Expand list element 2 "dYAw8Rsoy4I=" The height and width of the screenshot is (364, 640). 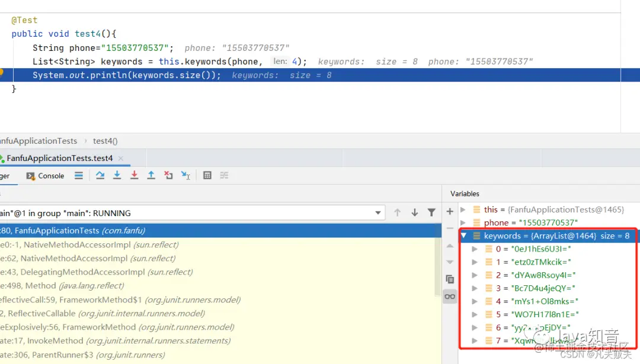474,275
